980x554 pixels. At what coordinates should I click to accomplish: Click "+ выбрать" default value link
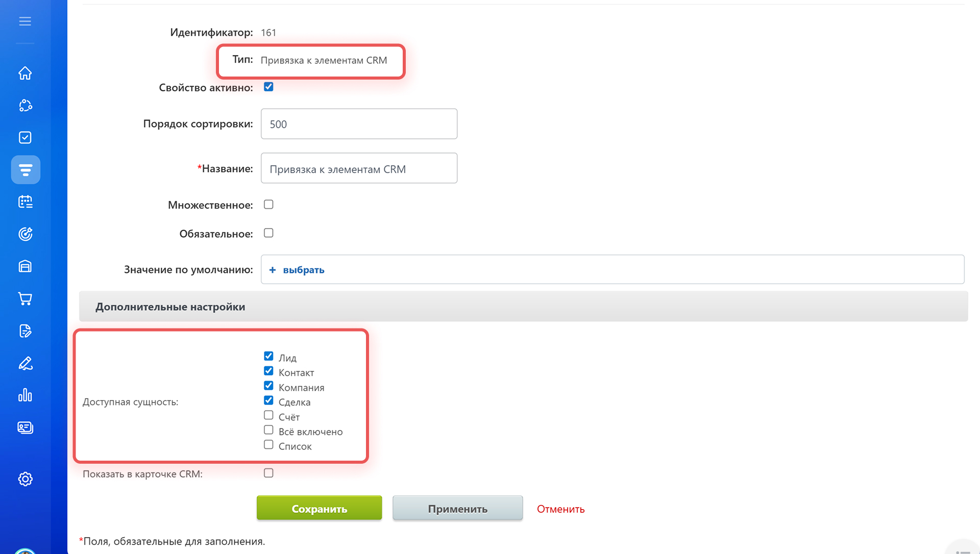(x=303, y=270)
